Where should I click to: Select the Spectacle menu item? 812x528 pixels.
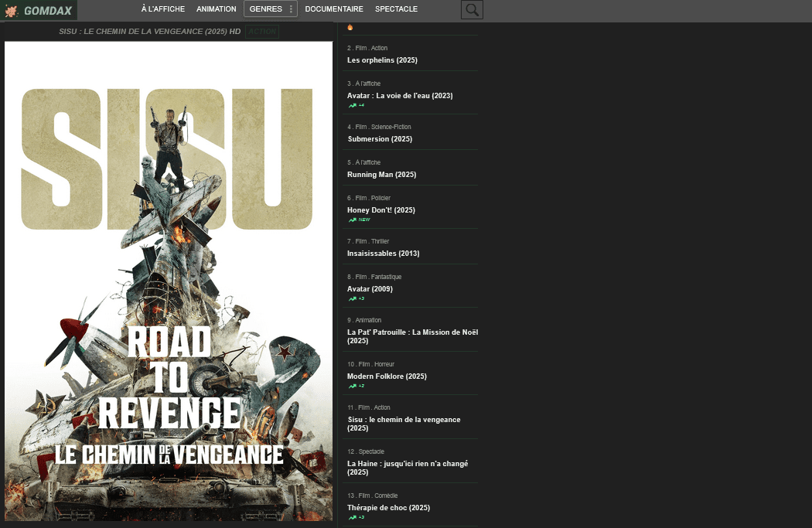[x=396, y=9]
